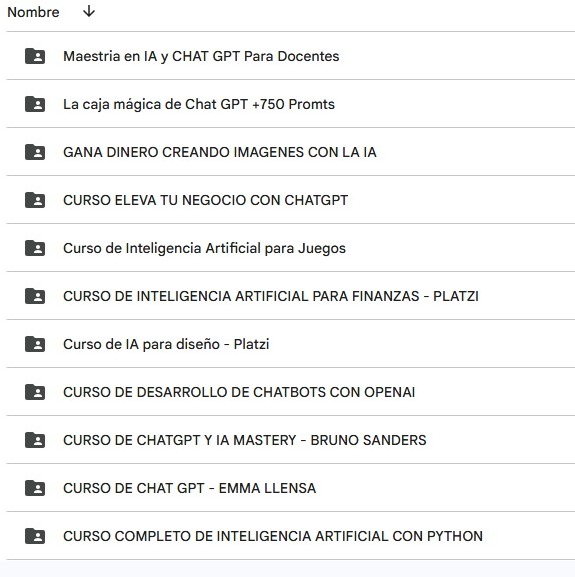This screenshot has height=577, width=575.
Task: Select CURSO DE CHAT GPT - EMMA LLENSA
Action: (291, 488)
